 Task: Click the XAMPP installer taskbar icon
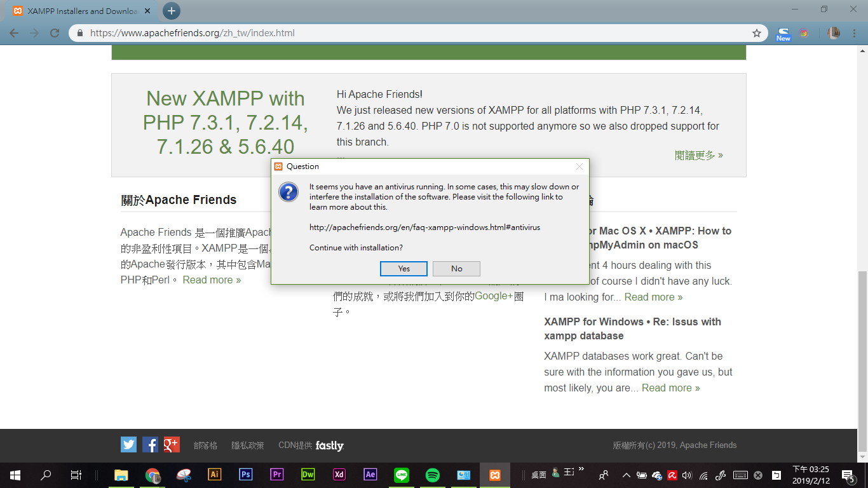[x=494, y=475]
